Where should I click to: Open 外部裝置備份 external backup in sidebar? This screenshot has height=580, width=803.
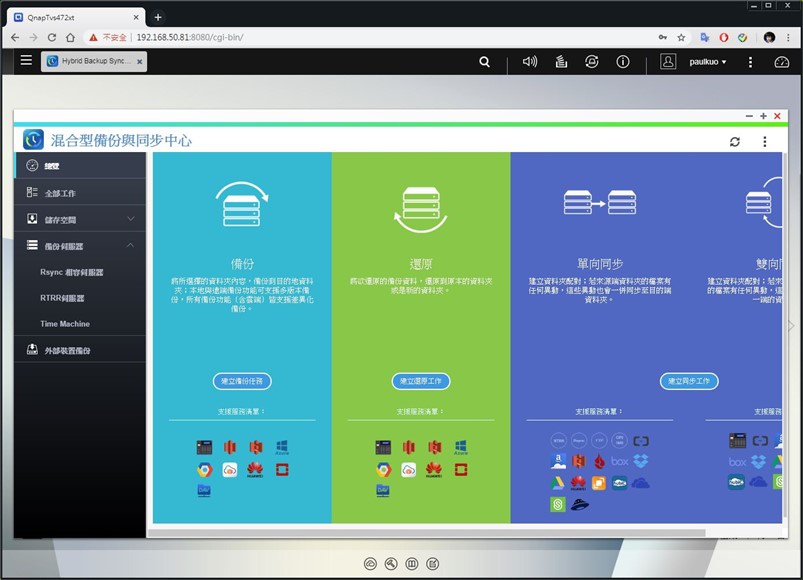[x=80, y=350]
